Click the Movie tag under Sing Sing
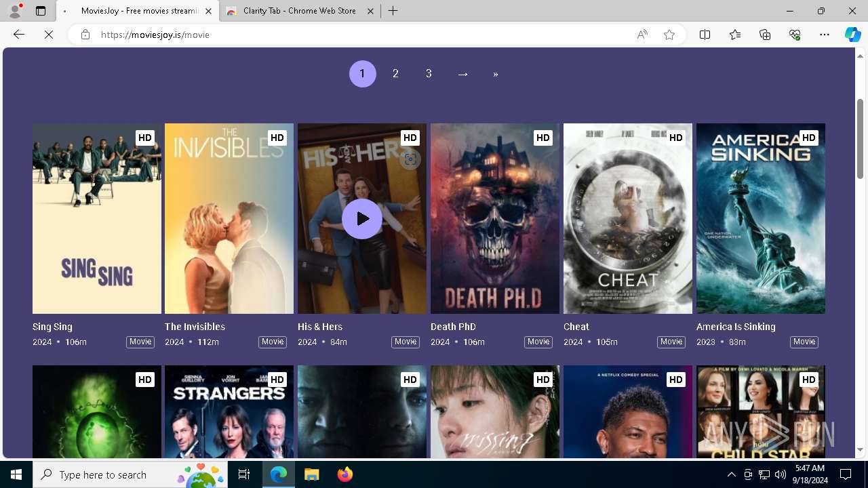868x488 pixels. [x=140, y=342]
